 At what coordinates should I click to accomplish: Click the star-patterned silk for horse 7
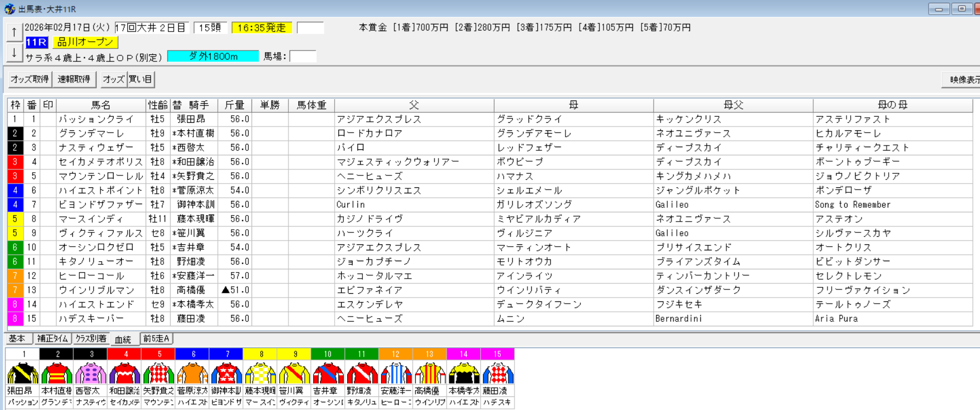(x=226, y=374)
